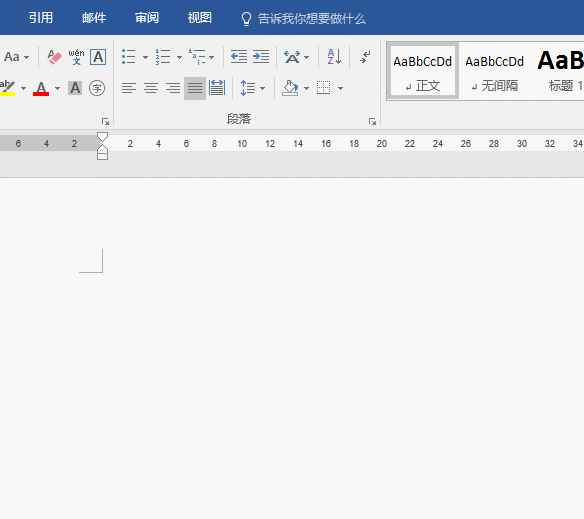The image size is (584, 519).
Task: Toggle justify alignment button
Action: 195,88
